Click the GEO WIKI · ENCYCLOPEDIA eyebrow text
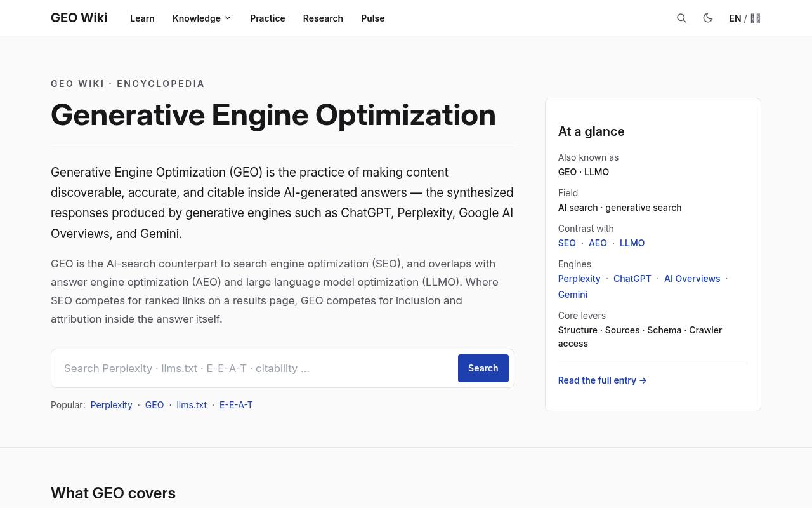This screenshot has width=812, height=508. point(128,84)
